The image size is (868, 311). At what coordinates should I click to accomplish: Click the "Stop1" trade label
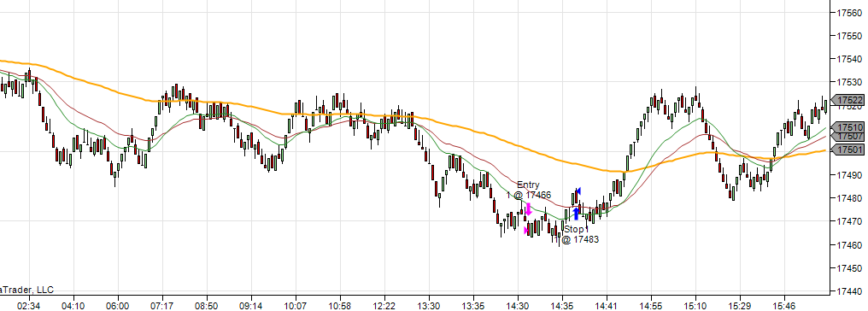pos(576,229)
